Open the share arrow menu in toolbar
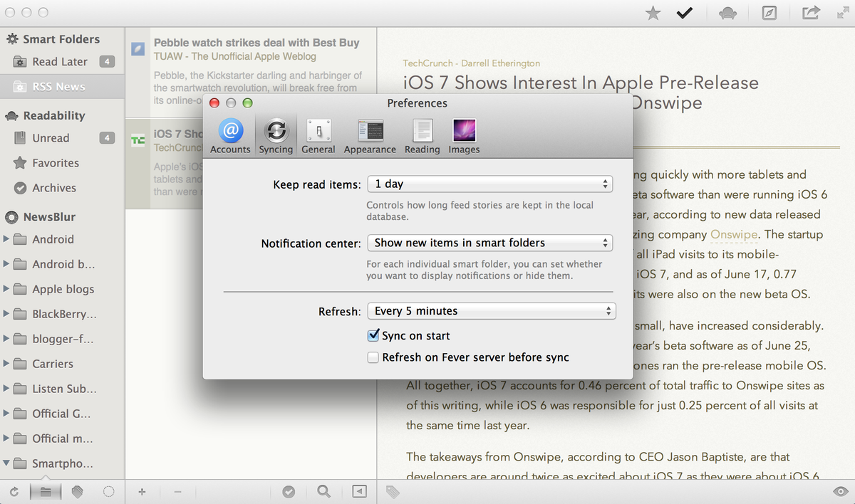Viewport: 855px width, 504px height. pos(811,13)
